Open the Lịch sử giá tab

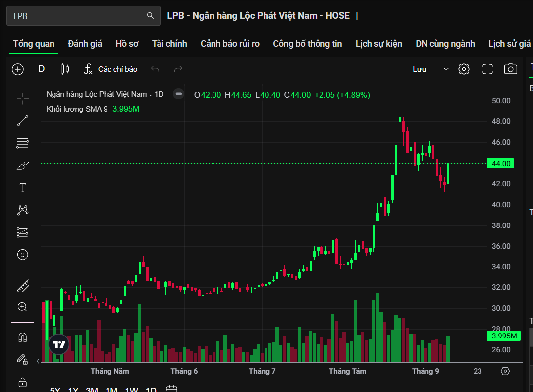tap(509, 44)
